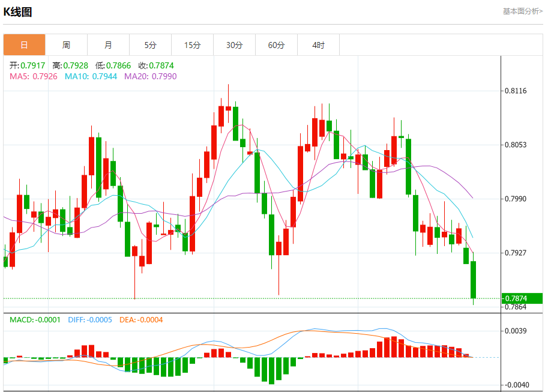Switch to the 月 monthly tab
The width and height of the screenshot is (545, 392).
(108, 45)
